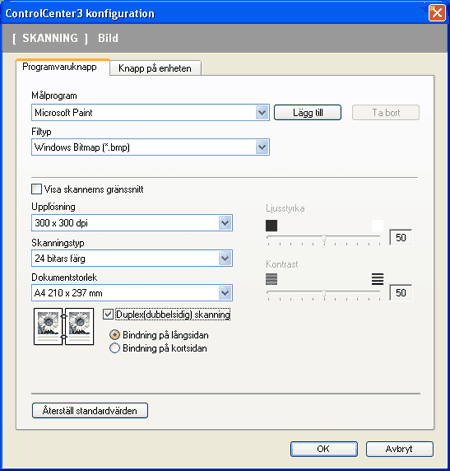Uncheck Duplex(dubbelsidig) skanning

108,314
